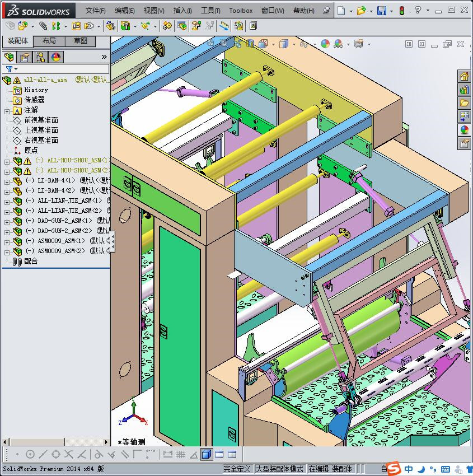The height and width of the screenshot is (476, 473).
Task: Click the paperclip Mate icon
Action: tap(44, 26)
